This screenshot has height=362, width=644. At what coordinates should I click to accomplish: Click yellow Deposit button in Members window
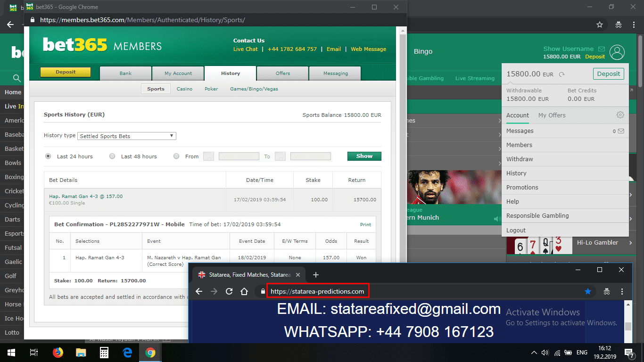tap(66, 72)
